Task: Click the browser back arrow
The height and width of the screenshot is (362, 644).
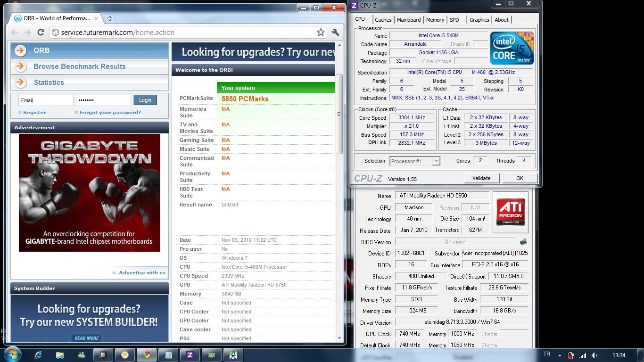Action: tap(15, 33)
